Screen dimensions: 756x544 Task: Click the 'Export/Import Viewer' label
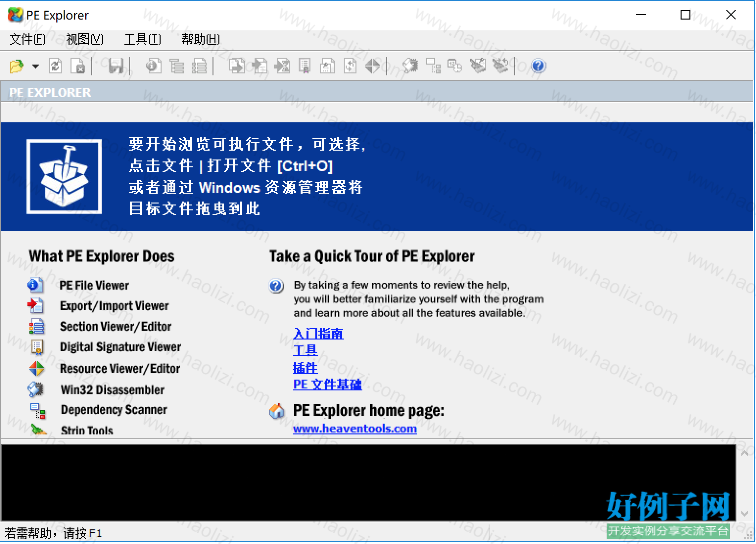115,306
